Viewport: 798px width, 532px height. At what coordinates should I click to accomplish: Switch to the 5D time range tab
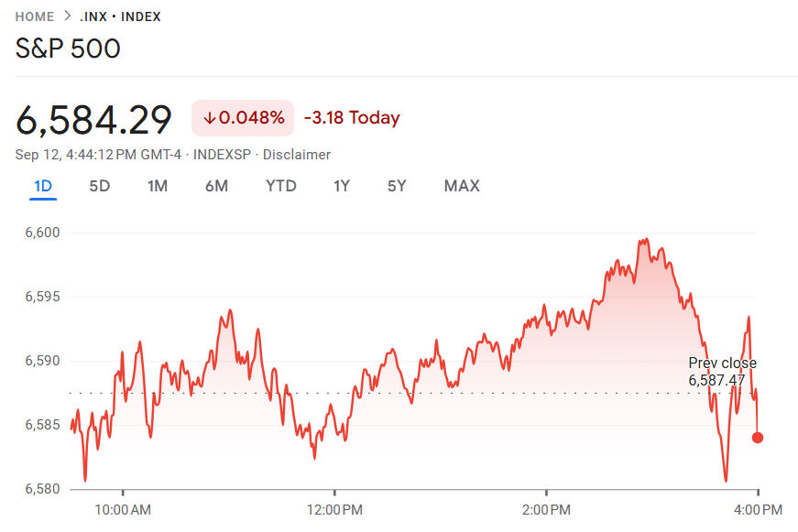(99, 185)
